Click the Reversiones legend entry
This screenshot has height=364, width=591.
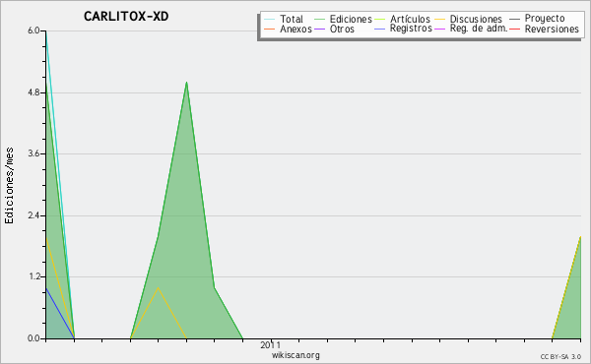tap(552, 29)
